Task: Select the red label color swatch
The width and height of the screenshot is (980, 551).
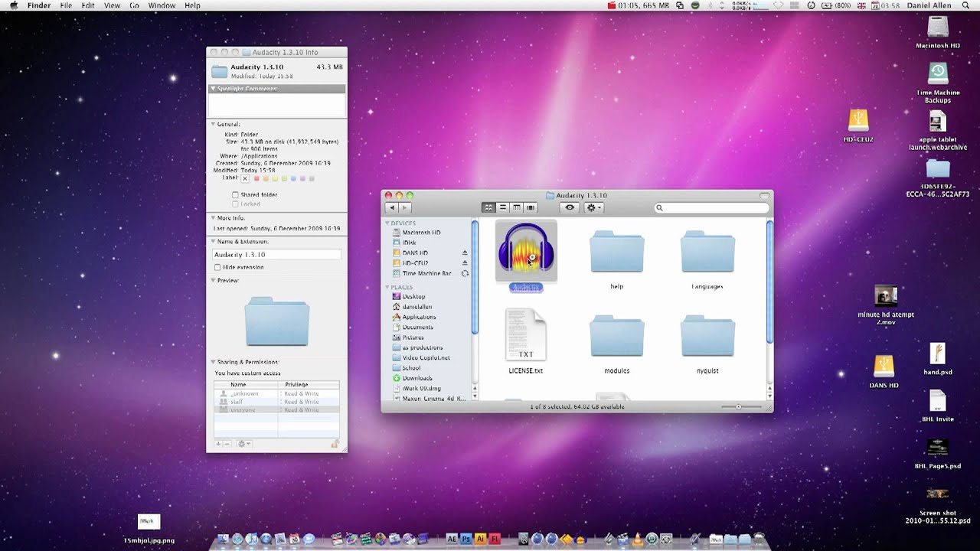Action: [x=256, y=178]
